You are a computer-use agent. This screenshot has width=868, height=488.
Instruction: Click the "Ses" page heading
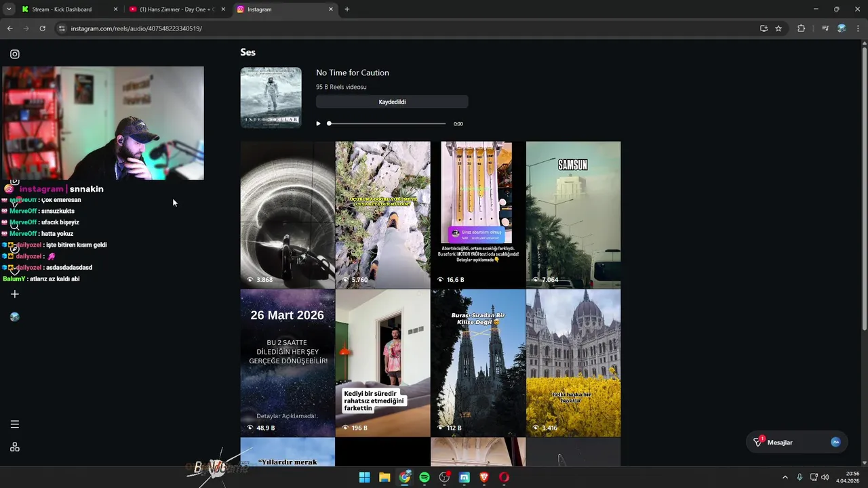click(248, 52)
